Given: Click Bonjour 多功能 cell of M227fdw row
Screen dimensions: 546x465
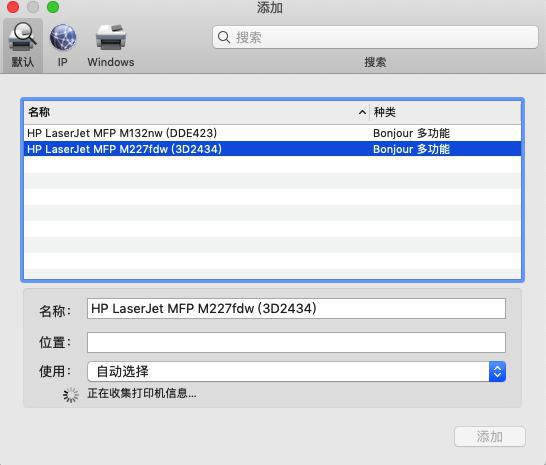Looking at the screenshot, I should tap(411, 149).
